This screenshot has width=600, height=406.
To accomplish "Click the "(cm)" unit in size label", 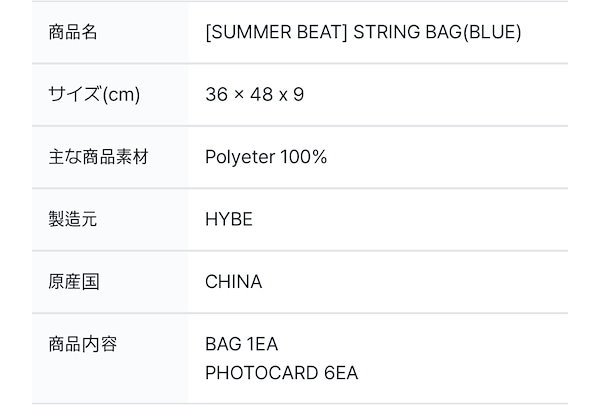I will pyautogui.click(x=120, y=95).
